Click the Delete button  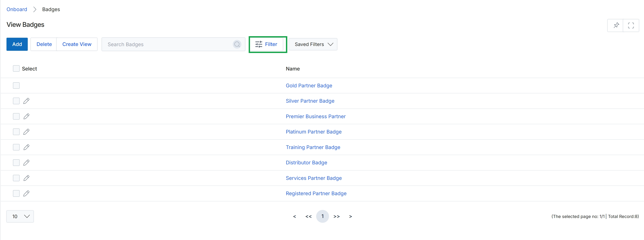tap(44, 44)
